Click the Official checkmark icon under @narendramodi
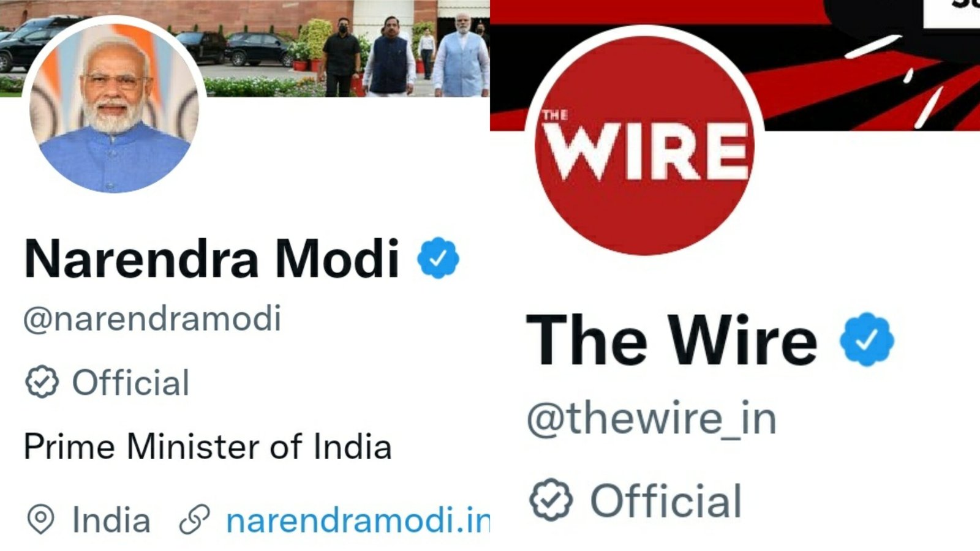Image resolution: width=980 pixels, height=551 pixels. point(42,382)
